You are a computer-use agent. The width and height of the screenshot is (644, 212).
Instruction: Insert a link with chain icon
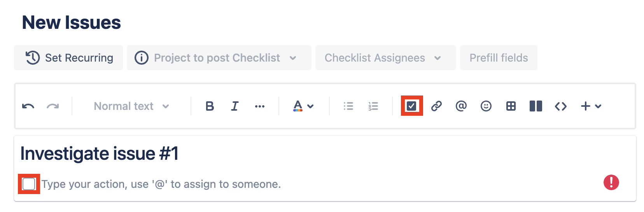pyautogui.click(x=436, y=106)
